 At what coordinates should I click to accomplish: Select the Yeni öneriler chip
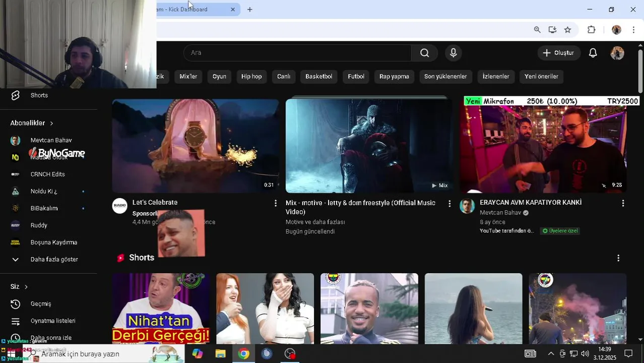click(541, 77)
